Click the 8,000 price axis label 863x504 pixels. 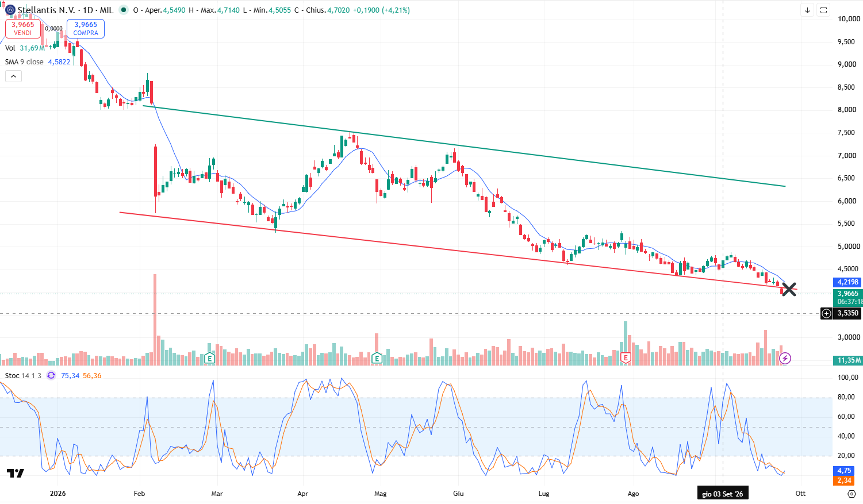(847, 110)
